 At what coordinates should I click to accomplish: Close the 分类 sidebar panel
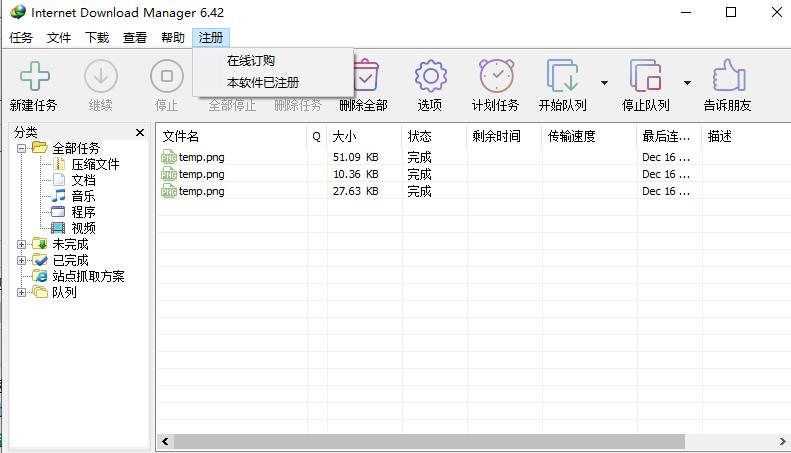[140, 132]
